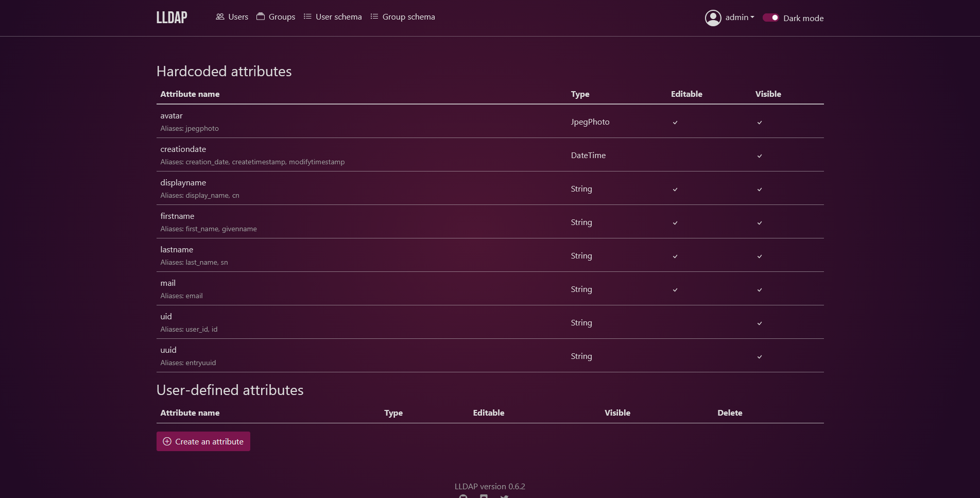Screen dimensions: 980x498
Task: Click the Editable checkmark for avatar
Action: (x=675, y=123)
